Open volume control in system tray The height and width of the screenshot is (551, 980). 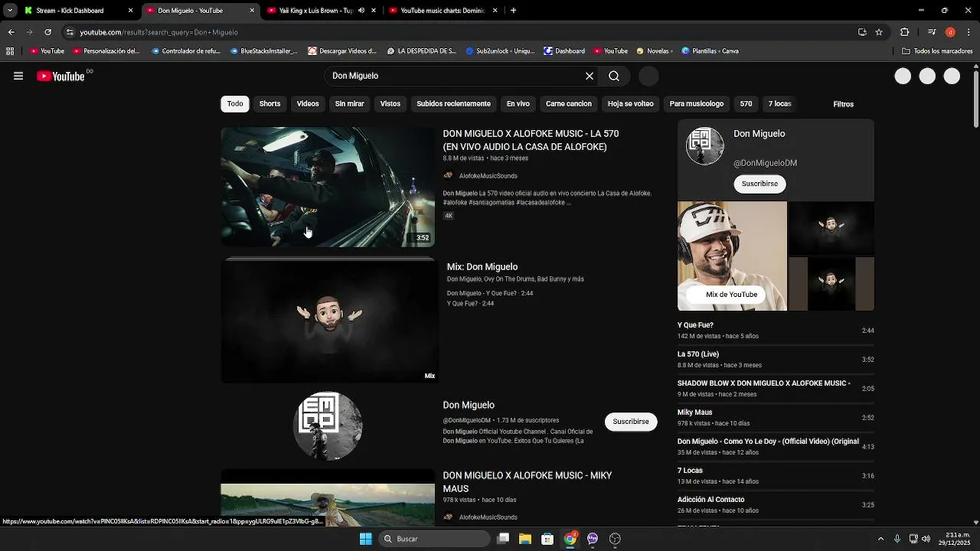click(925, 539)
